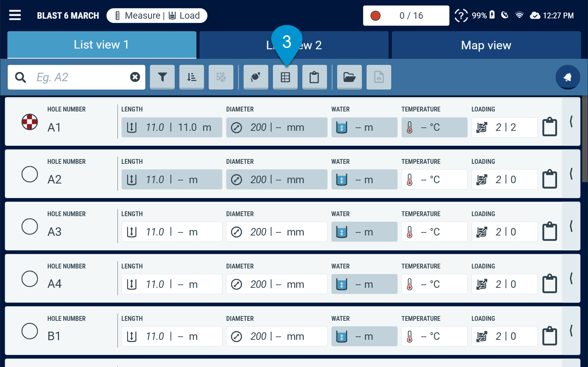Switch to the List view 1 tab
Image resolution: width=588 pixels, height=367 pixels.
pyautogui.click(x=102, y=45)
